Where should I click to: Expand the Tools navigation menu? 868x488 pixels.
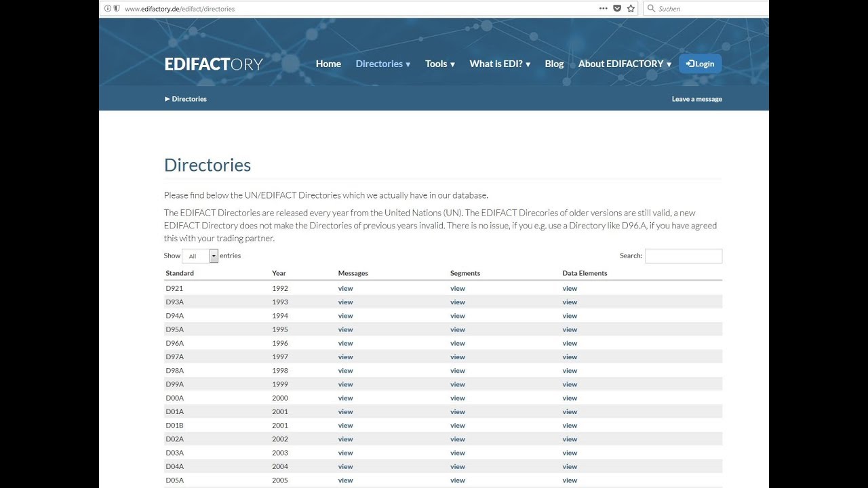pyautogui.click(x=440, y=64)
